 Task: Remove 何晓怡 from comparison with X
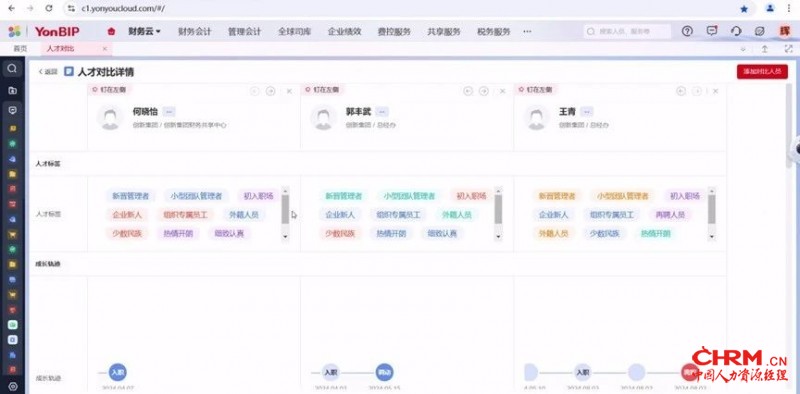[x=289, y=91]
